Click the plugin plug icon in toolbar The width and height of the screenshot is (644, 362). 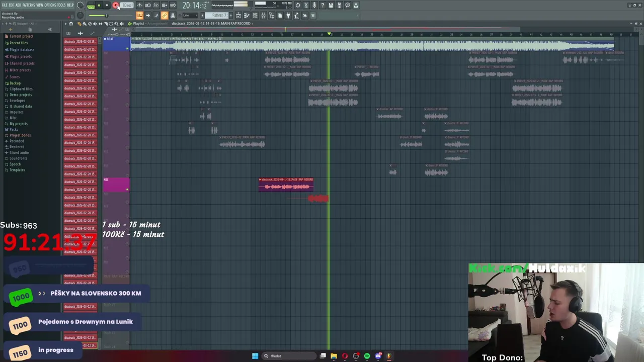point(288,16)
